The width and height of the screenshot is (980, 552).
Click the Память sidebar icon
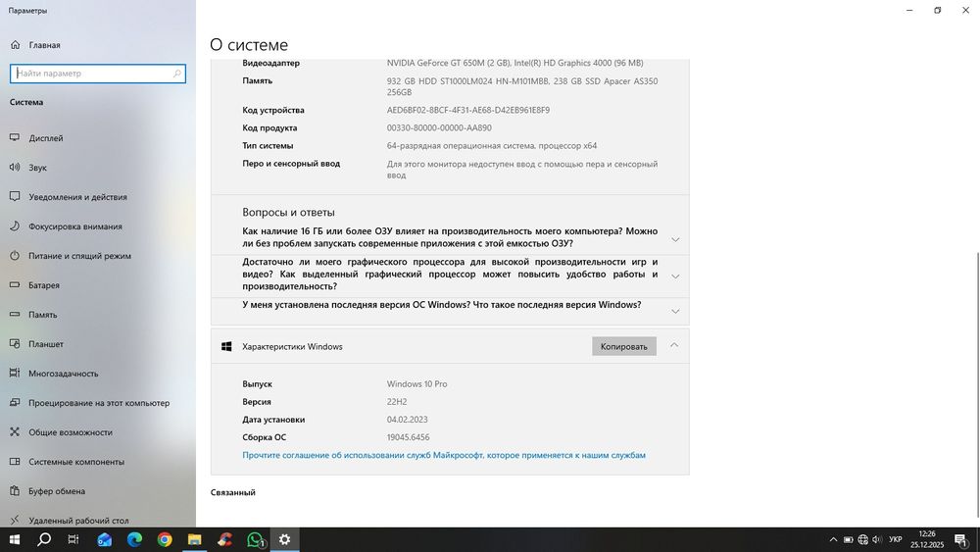pyautogui.click(x=15, y=315)
